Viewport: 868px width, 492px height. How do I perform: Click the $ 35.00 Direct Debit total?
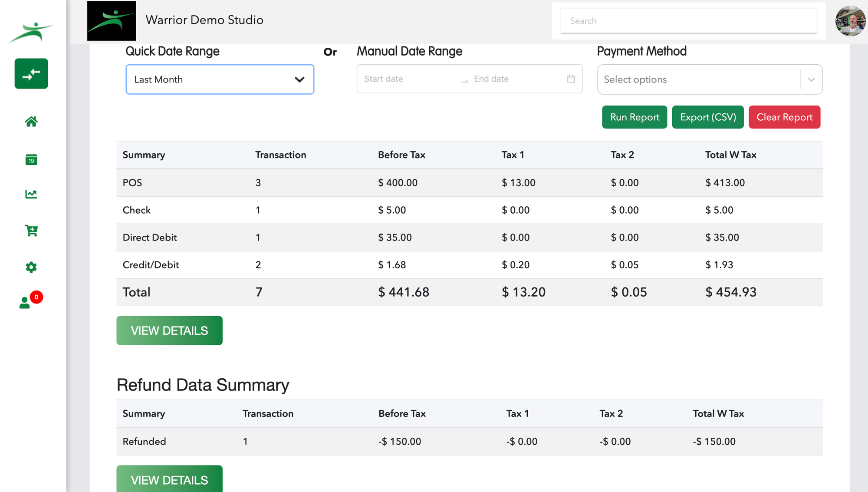tap(722, 238)
